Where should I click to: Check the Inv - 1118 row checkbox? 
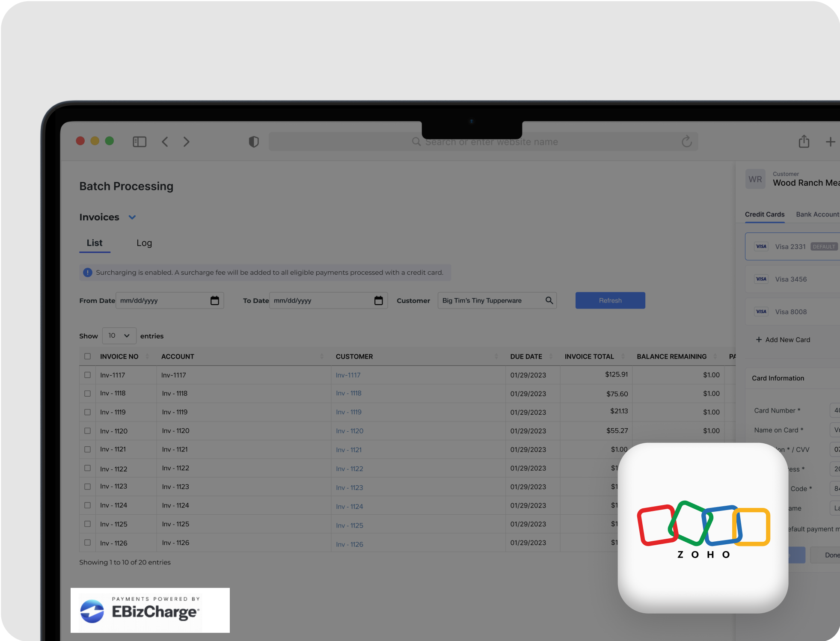tap(88, 393)
